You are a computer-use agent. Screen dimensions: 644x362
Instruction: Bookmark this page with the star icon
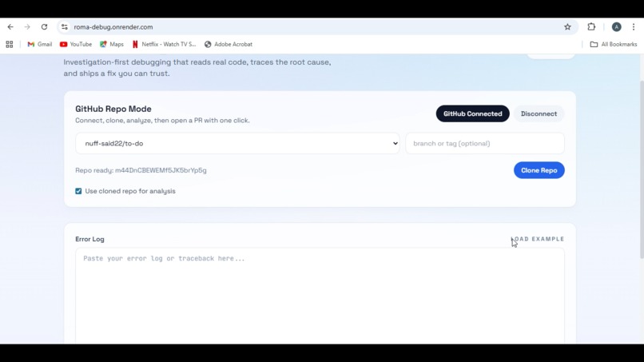point(567,27)
